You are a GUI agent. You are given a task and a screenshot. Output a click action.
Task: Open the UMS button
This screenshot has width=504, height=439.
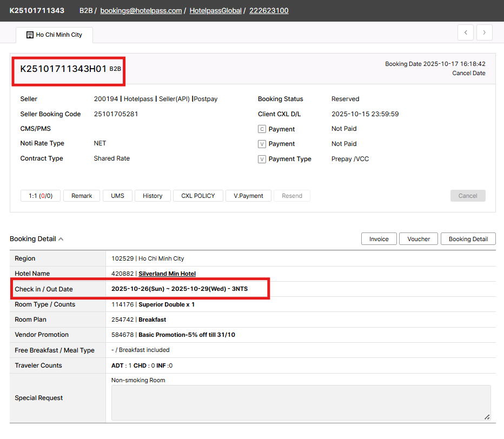tap(117, 196)
